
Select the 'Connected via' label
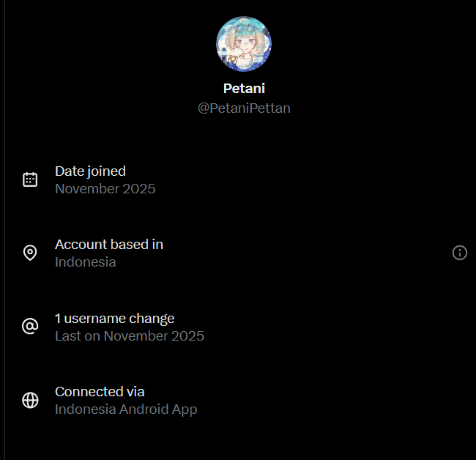pyautogui.click(x=100, y=392)
